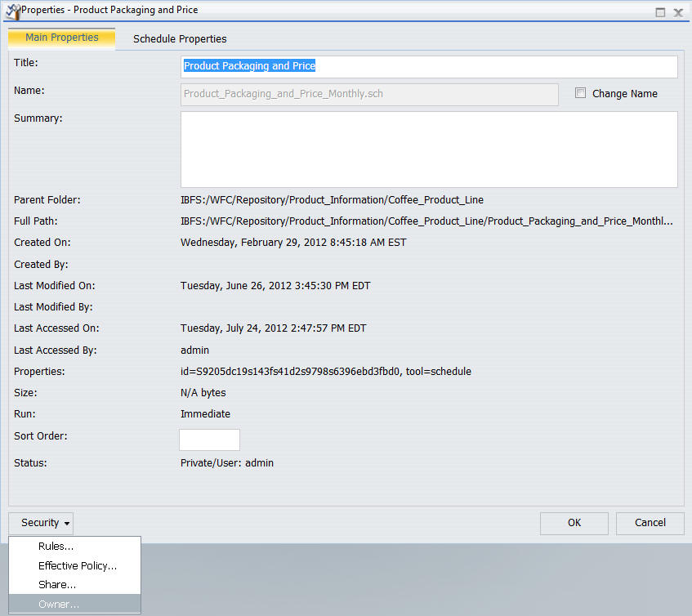
Task: Focus the Title text field
Action: tap(429, 67)
